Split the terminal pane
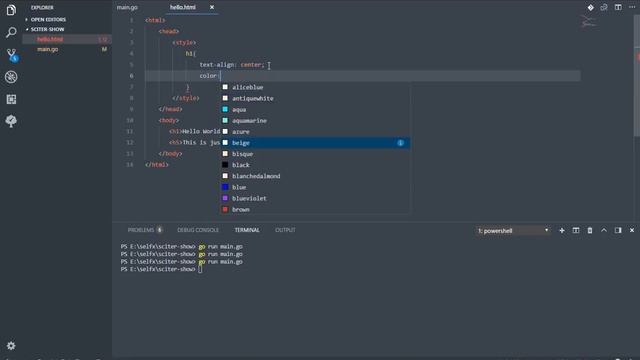640x360 pixels. click(576, 231)
